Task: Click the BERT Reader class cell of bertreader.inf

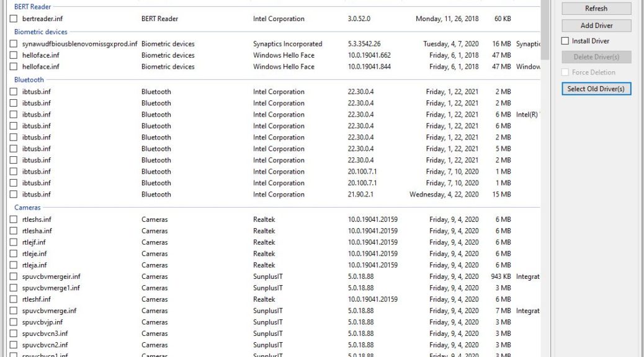Action: point(160,19)
